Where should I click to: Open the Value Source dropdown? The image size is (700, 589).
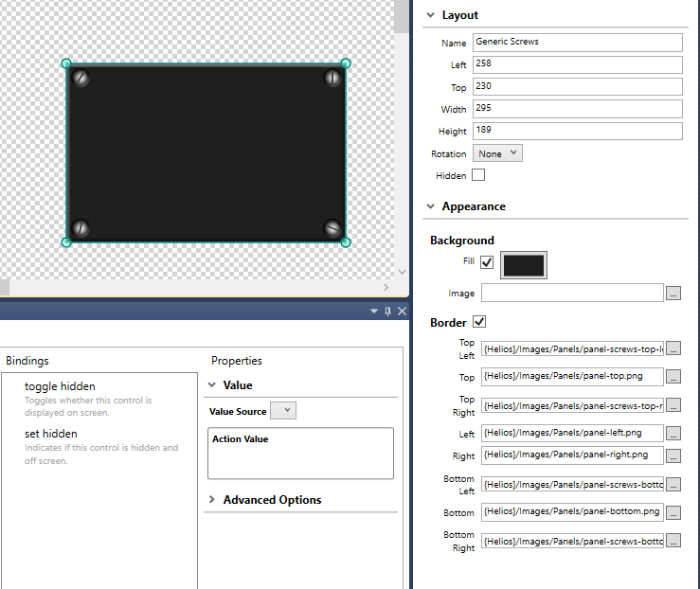[283, 411]
